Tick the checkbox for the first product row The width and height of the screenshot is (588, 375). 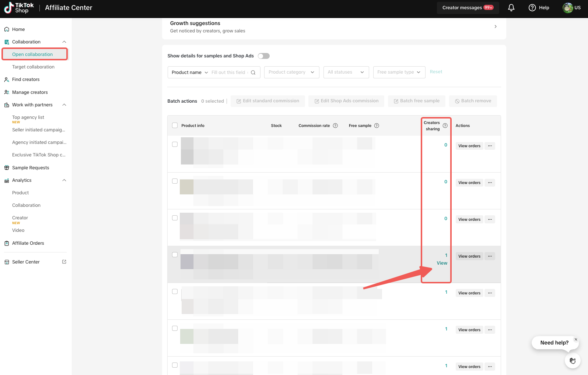pos(175,144)
